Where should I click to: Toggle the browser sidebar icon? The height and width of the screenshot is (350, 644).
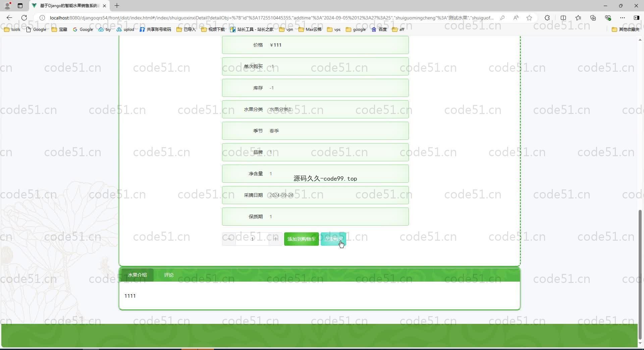click(x=636, y=18)
